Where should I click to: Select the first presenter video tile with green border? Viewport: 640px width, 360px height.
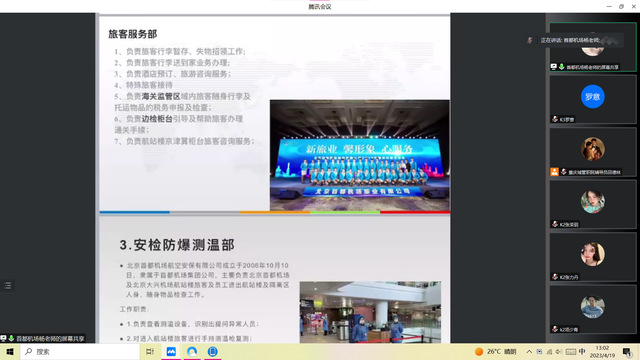click(593, 47)
